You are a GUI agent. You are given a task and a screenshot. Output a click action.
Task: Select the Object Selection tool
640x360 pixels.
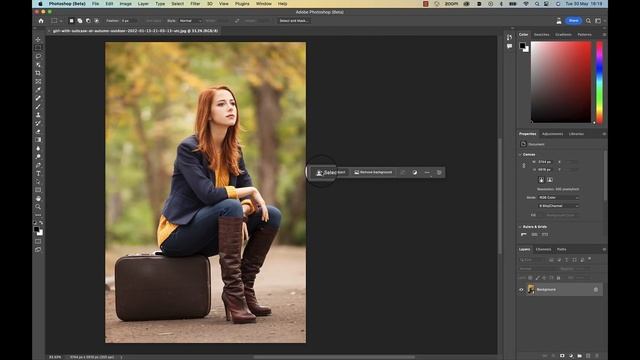38,64
